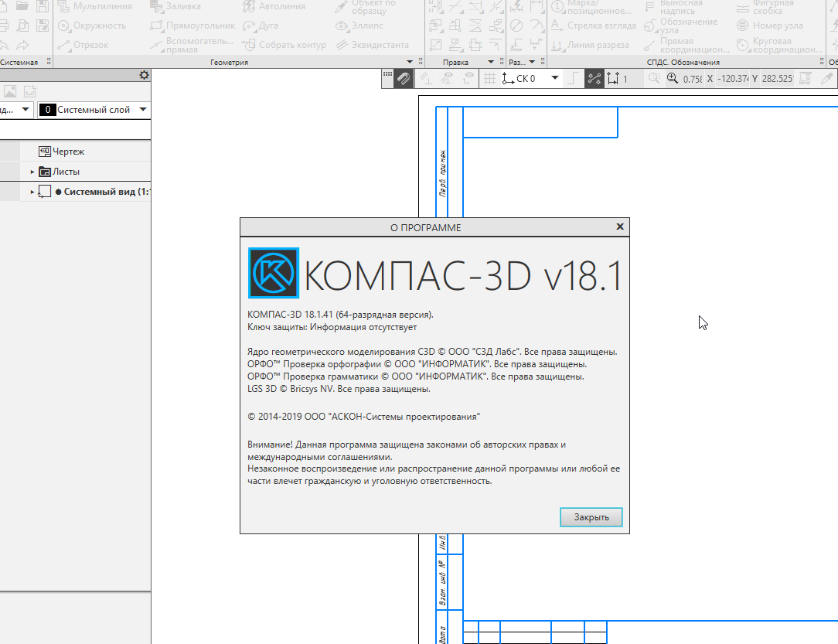The width and height of the screenshot is (838, 644).
Task: Click the КОМПАС-3D logo in dialog
Action: [x=274, y=273]
